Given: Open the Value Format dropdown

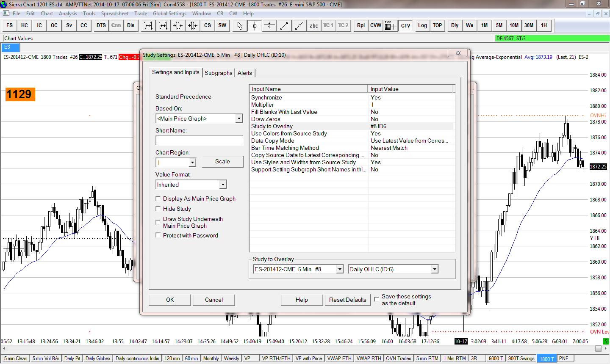Looking at the screenshot, I should point(223,185).
